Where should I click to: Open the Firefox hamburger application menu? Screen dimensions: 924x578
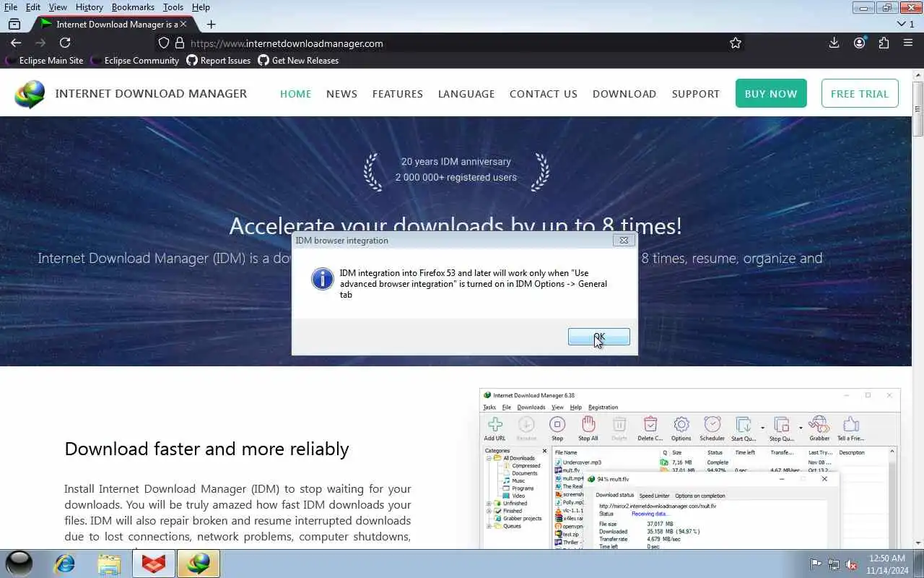(908, 43)
